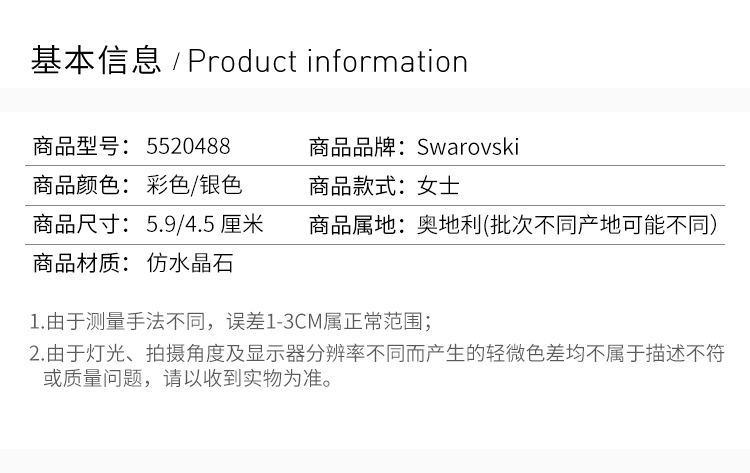Image resolution: width=750 pixels, height=473 pixels.
Task: Click the 基本信息 heading
Action: 96,61
